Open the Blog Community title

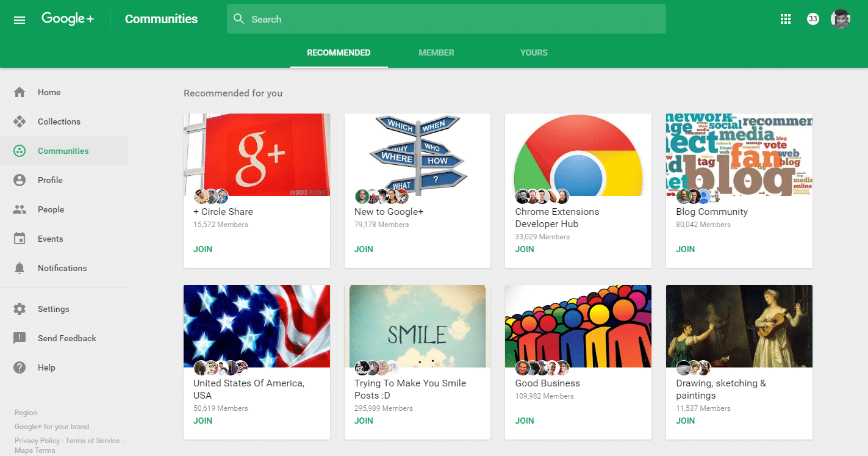pos(712,212)
